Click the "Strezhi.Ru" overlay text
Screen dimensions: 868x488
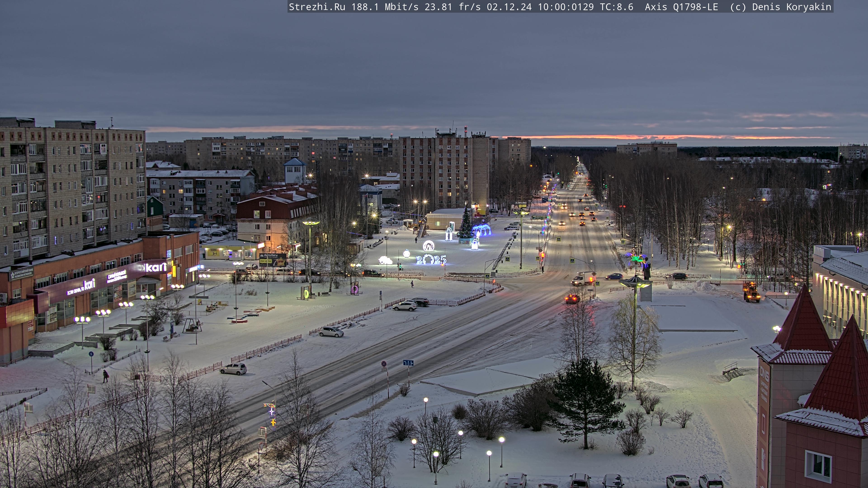[317, 7]
